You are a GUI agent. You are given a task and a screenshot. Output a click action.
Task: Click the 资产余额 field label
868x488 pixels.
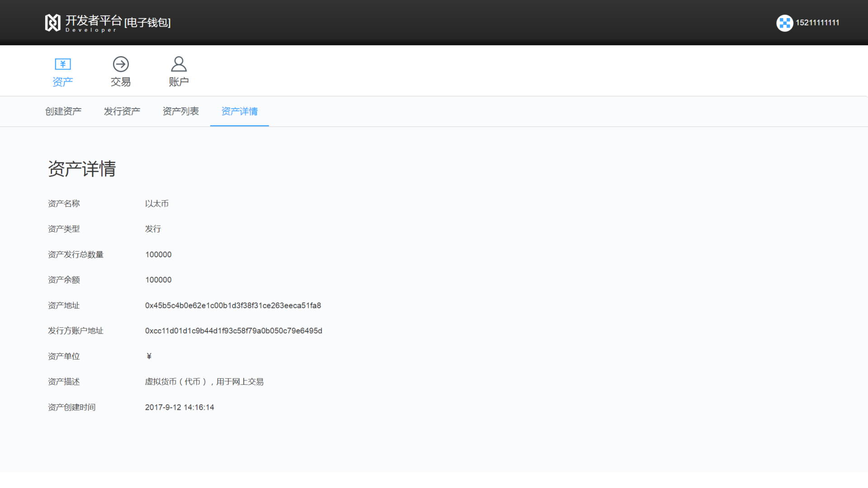coord(64,280)
